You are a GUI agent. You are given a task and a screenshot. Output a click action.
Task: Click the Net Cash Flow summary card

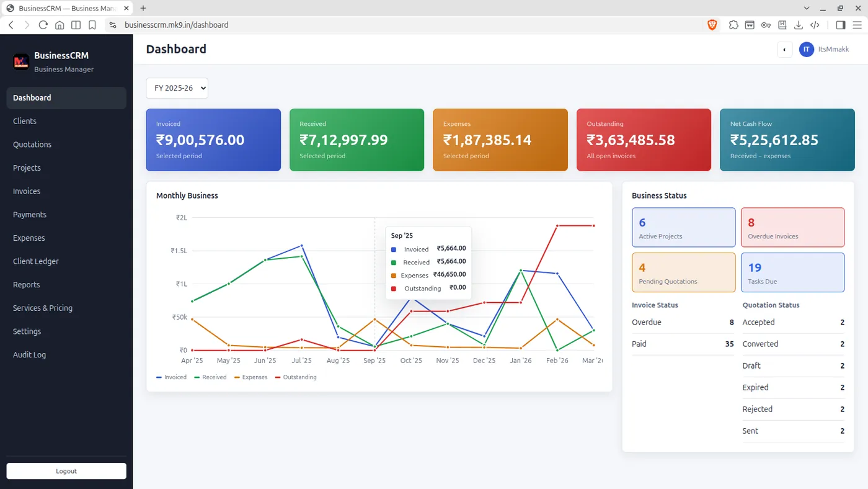click(787, 140)
